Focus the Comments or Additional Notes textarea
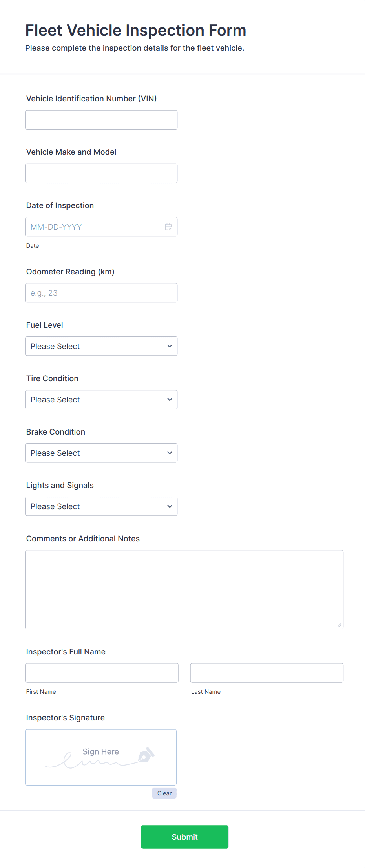The width and height of the screenshot is (365, 868). pos(184,590)
